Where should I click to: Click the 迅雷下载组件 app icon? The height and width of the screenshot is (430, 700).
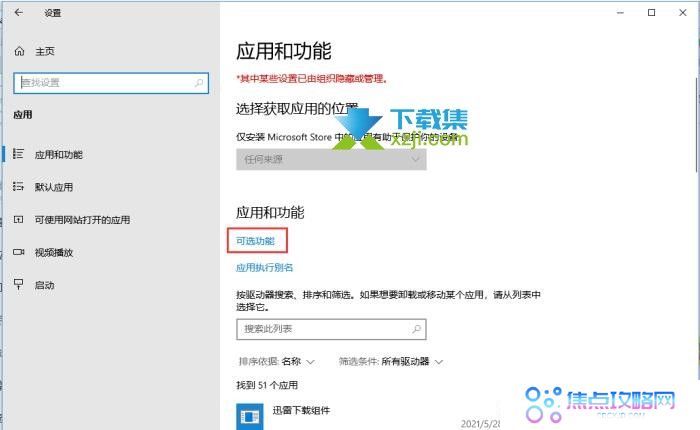click(250, 417)
